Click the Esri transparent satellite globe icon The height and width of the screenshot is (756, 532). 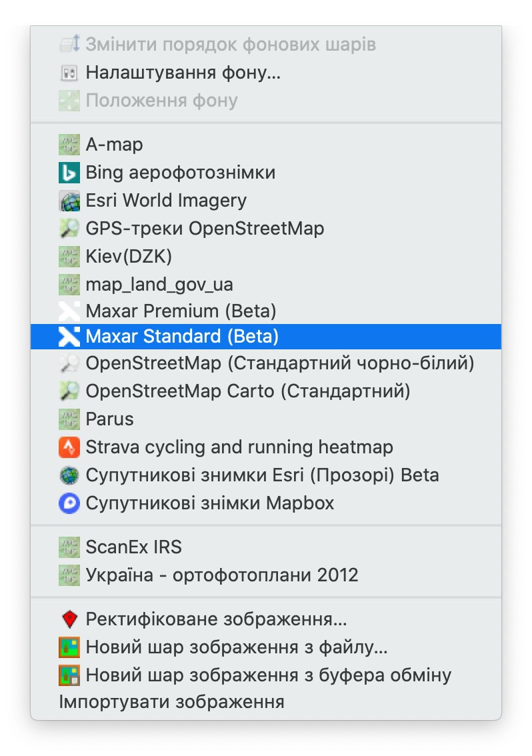point(69,475)
